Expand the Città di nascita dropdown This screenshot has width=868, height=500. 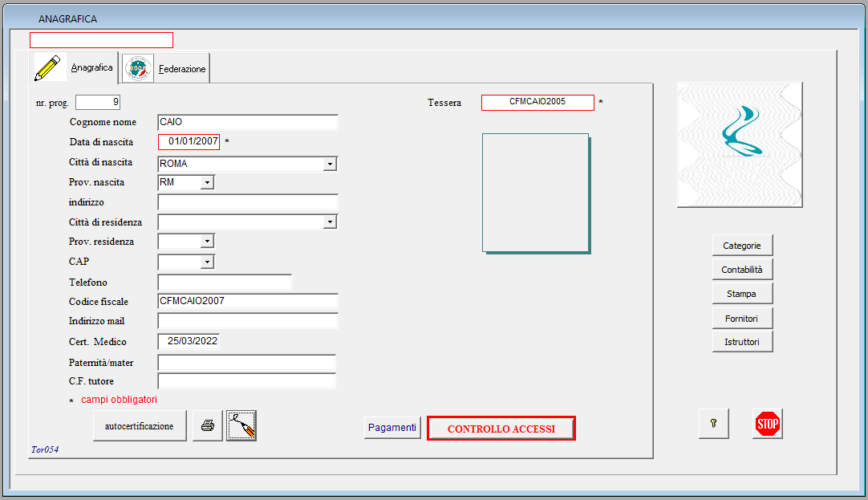point(330,164)
